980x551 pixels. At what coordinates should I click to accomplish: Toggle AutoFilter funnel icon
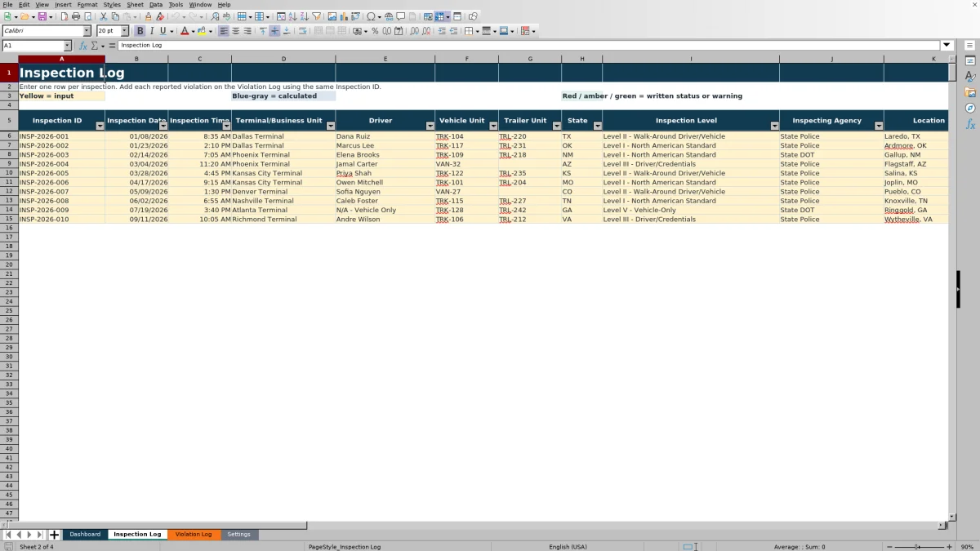point(316,16)
